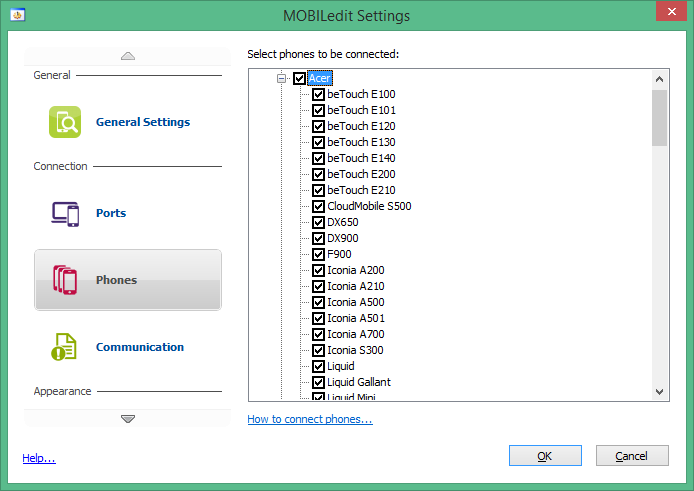Click the phone list scrollbar thumb
Screen dimensions: 694x491
tap(659, 118)
